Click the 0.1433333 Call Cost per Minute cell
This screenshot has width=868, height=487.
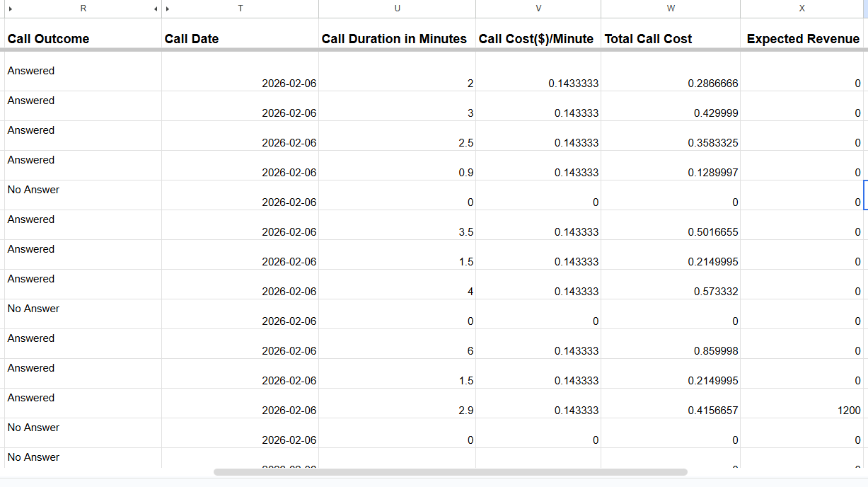pos(538,77)
